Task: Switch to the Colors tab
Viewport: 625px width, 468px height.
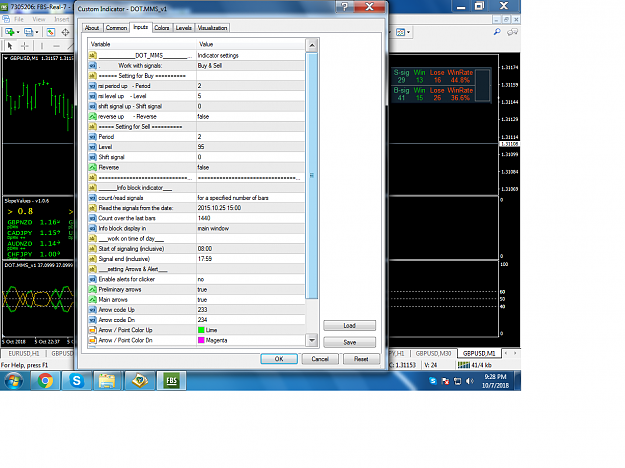Action: pos(162,28)
